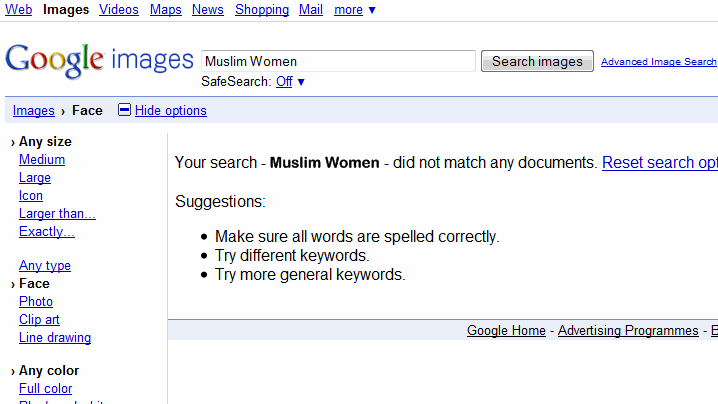
Task: Go to Web search
Action: [x=19, y=10]
